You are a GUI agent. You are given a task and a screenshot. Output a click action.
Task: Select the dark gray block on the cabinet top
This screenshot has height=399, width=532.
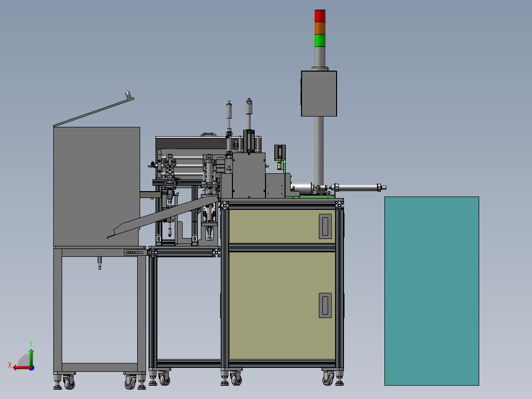(x=249, y=176)
